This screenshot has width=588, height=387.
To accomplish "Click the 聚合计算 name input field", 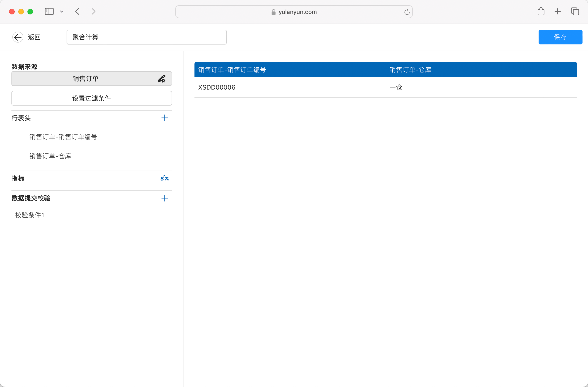I will tap(146, 37).
